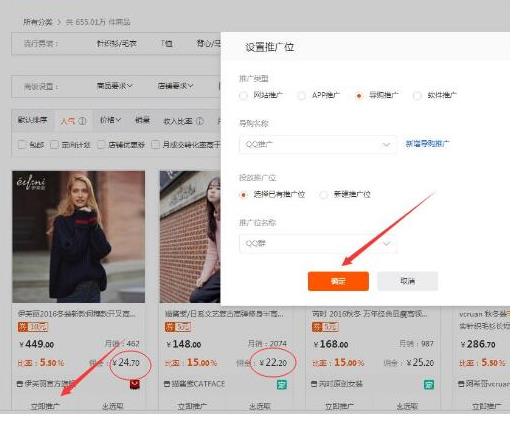Viewport: 514px width, 421px height.
Task: Click 立即推广 under 286.70 product
Action: (487, 406)
